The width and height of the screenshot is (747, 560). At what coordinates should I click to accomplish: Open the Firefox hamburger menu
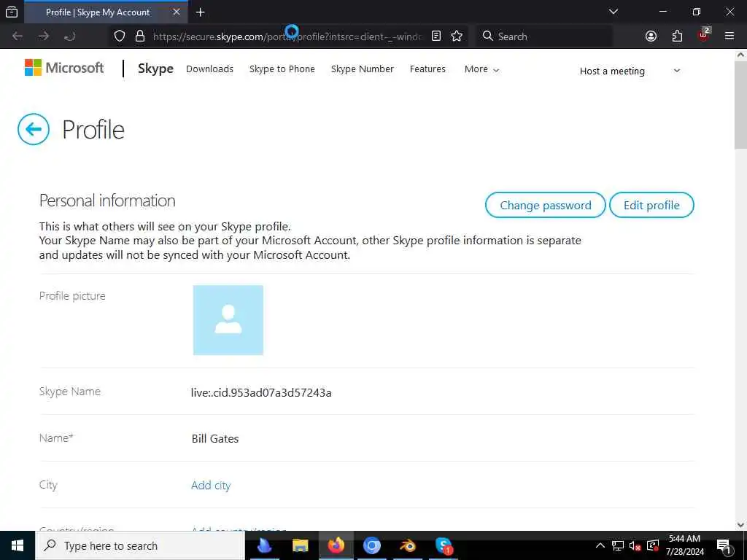point(729,36)
